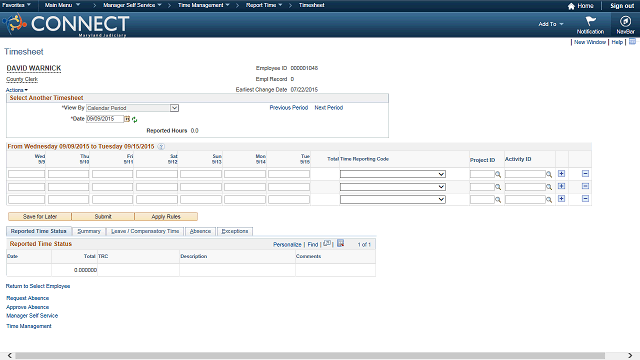Open the Approve Absence link
The width and height of the screenshot is (640, 360).
(27, 307)
